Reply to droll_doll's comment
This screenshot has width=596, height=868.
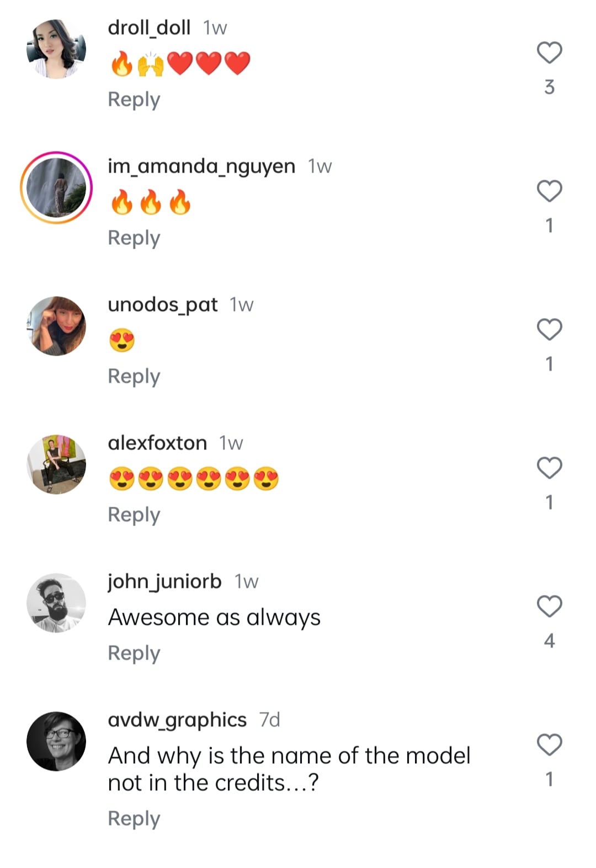(x=134, y=100)
